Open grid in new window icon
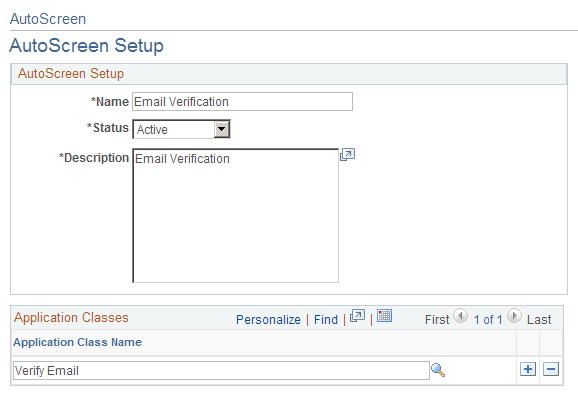Viewport: 578px width, 396px height. [357, 316]
